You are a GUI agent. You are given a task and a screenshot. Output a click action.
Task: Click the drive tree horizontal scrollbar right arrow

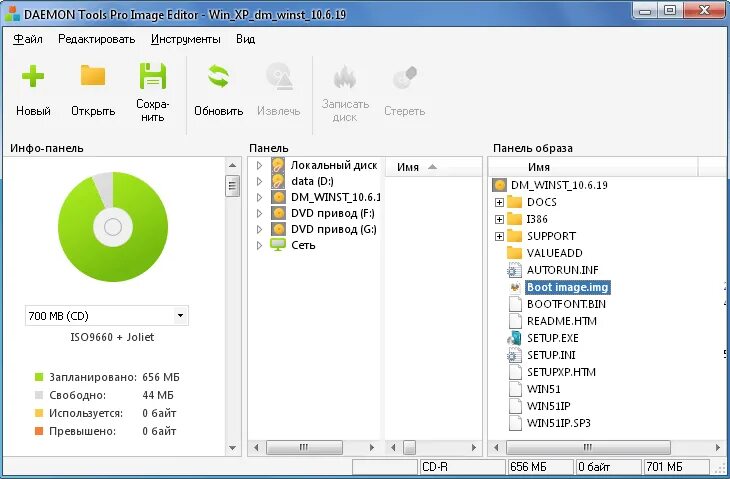click(x=372, y=447)
